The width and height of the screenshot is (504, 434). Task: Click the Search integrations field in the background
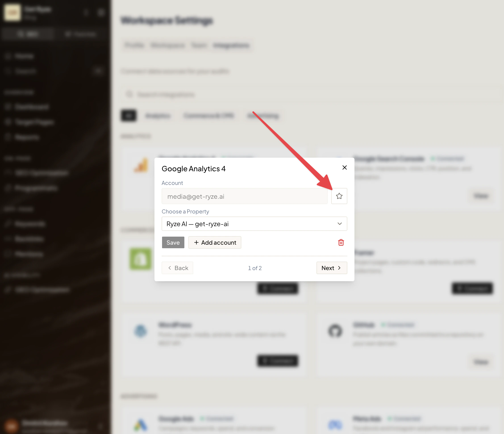pyautogui.click(x=311, y=94)
